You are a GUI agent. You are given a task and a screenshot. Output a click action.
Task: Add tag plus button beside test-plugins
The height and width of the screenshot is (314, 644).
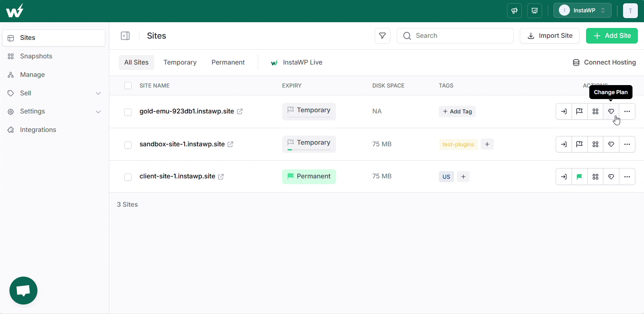(487, 144)
